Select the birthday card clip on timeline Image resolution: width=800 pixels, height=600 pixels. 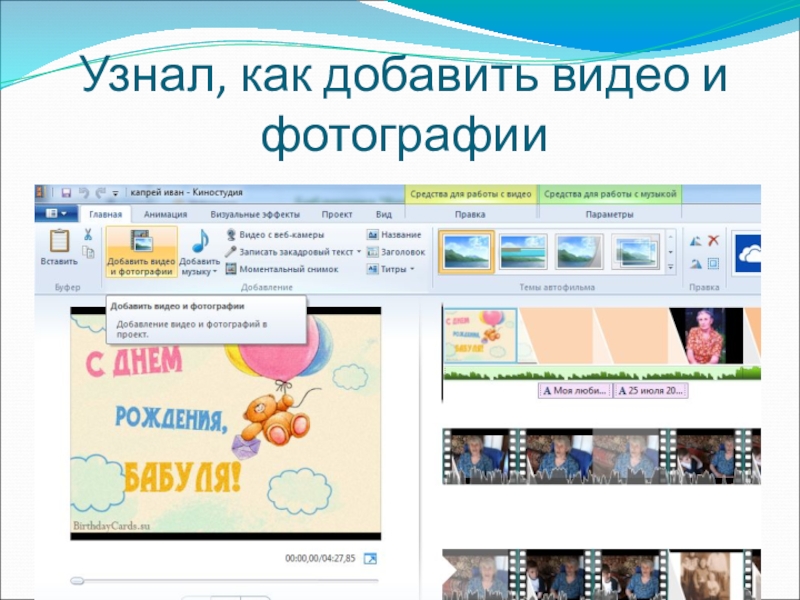(481, 336)
